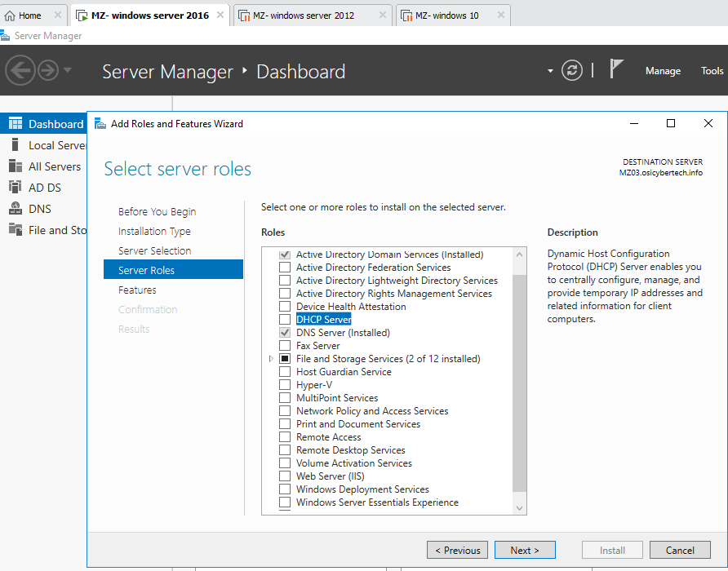
Task: Check Active Directory Federation Services
Action: coord(285,268)
